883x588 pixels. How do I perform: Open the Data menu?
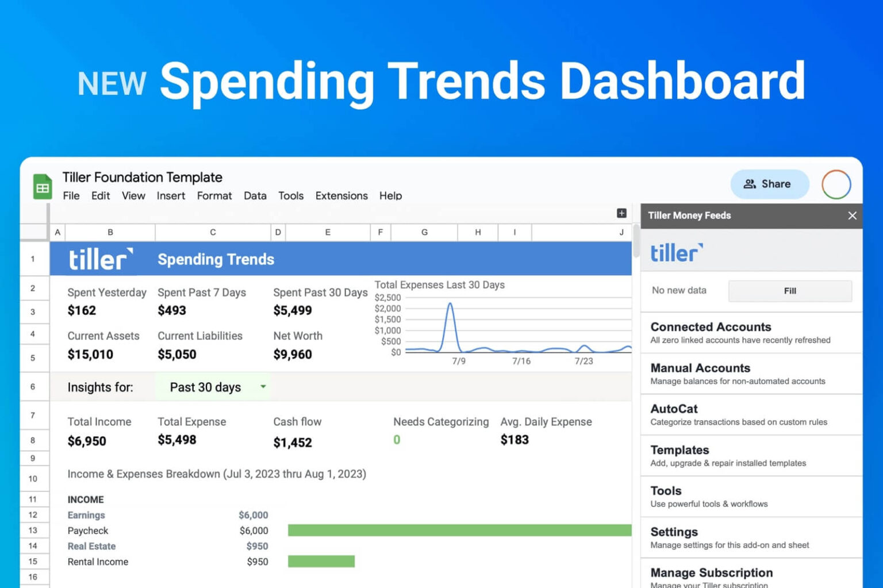(255, 195)
